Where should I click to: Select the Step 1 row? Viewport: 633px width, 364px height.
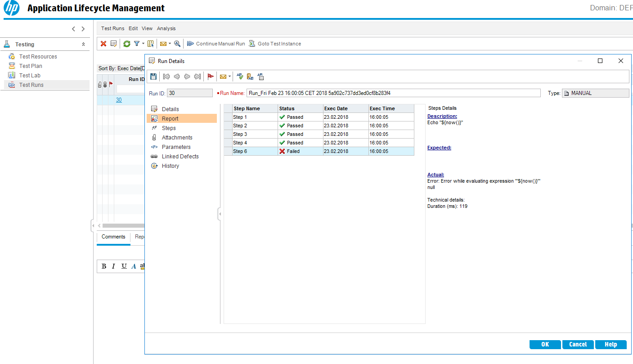pyautogui.click(x=319, y=117)
